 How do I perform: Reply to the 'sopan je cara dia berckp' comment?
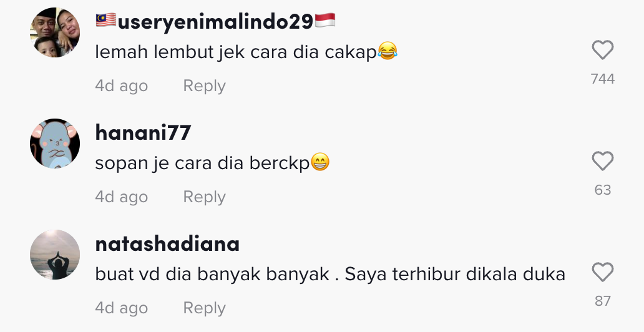(x=204, y=197)
